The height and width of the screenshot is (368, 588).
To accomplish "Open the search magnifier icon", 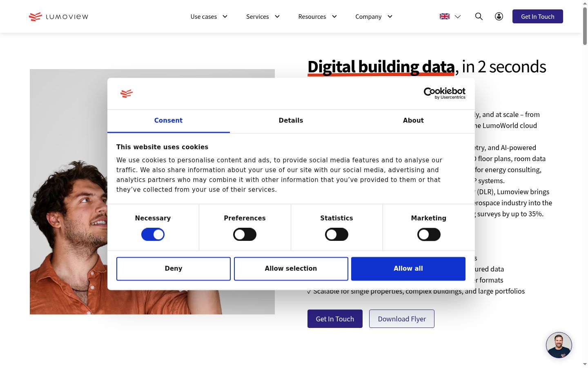I will point(479,16).
